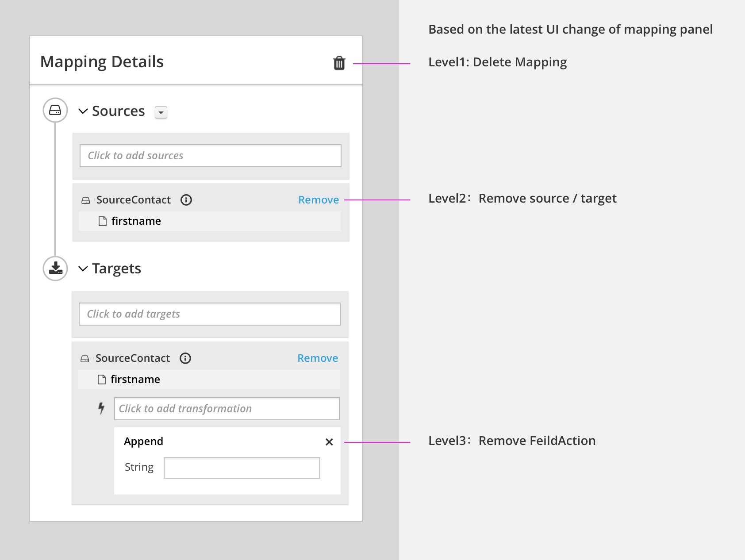Remove the source SourceContact

tap(318, 200)
